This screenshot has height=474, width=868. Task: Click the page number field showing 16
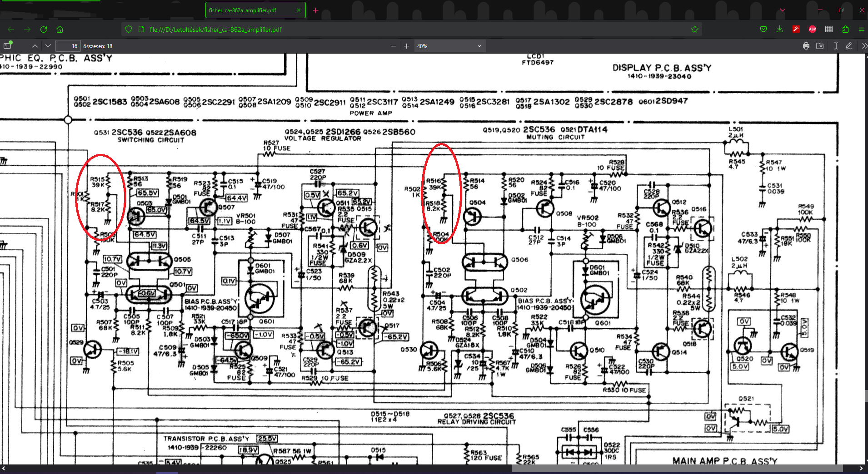pyautogui.click(x=68, y=46)
